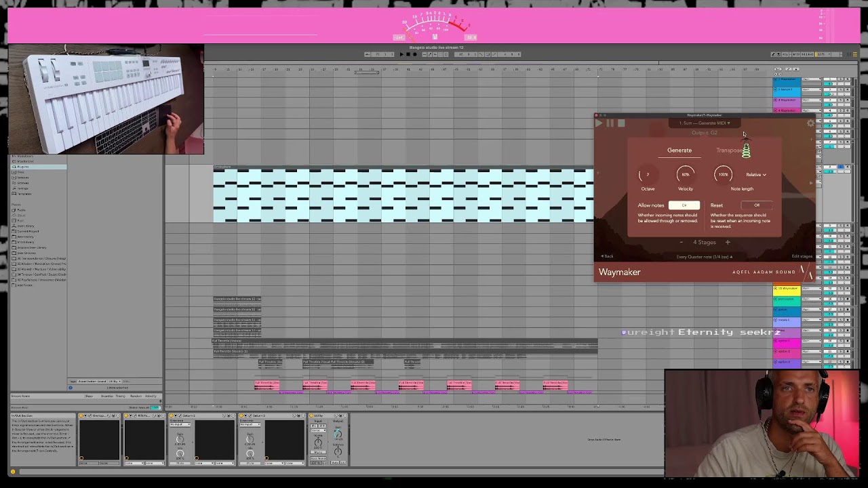868x488 pixels.
Task: Decrease stages with the minus button
Action: 682,243
